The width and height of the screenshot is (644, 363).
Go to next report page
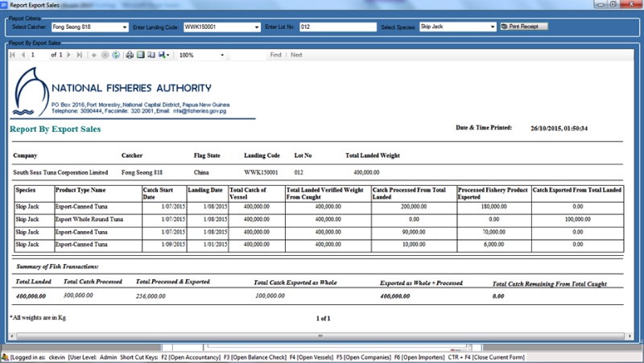[x=68, y=55]
